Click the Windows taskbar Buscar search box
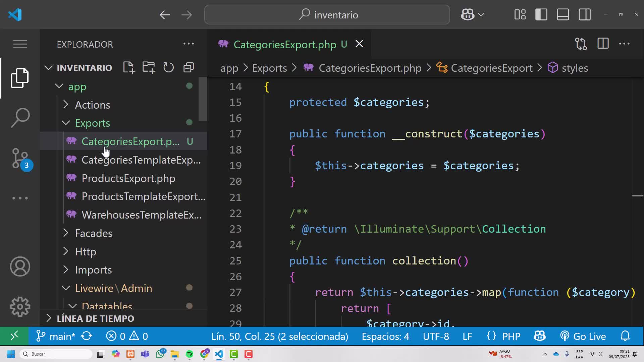Image resolution: width=644 pixels, height=362 pixels. 56,354
